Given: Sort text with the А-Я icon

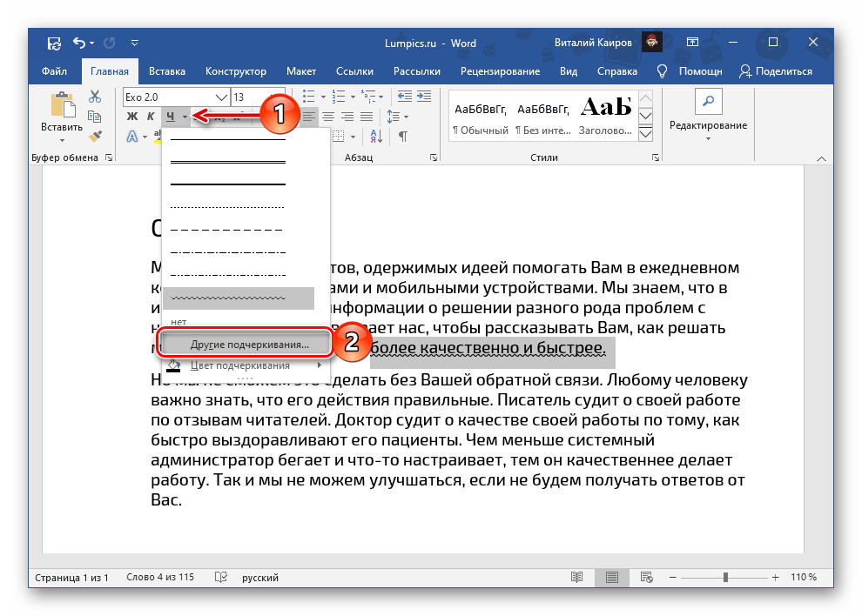Looking at the screenshot, I should (376, 137).
